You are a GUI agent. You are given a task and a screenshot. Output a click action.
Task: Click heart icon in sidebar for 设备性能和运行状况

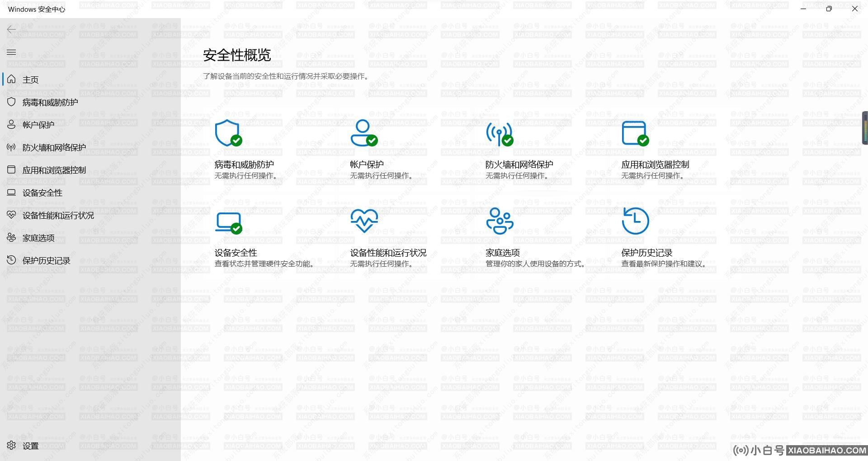[11, 215]
